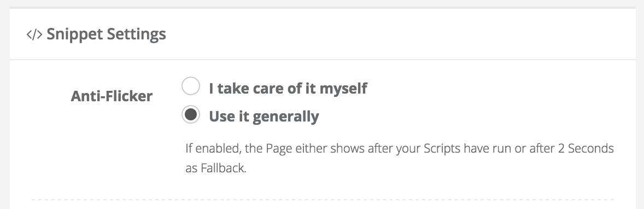Click the word 'Snippet' in the panel title

(74, 34)
